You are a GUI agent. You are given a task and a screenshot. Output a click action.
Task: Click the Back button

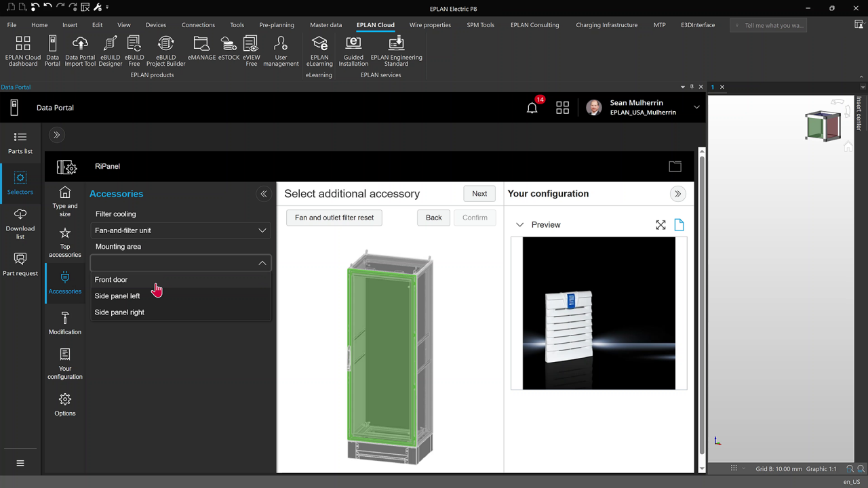pos(434,218)
